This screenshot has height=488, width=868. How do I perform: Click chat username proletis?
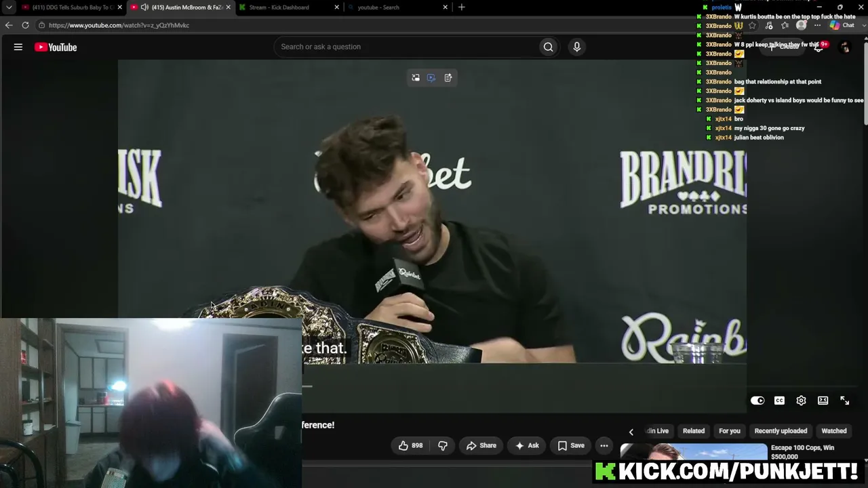pyautogui.click(x=722, y=7)
